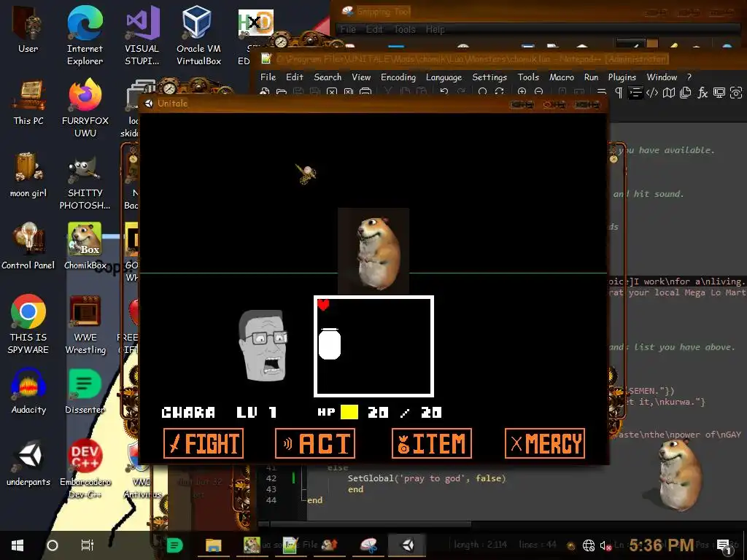Toggle show all characters pilcrow icon
The image size is (747, 560).
[619, 93]
